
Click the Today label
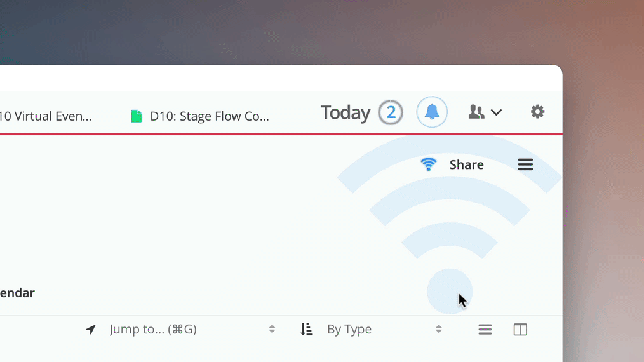click(x=345, y=112)
